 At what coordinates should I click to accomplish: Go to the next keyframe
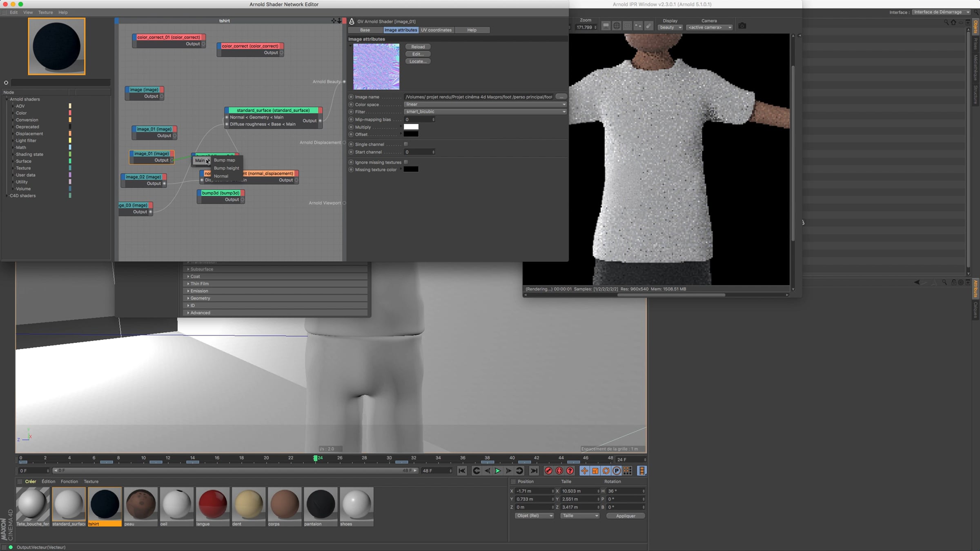519,471
